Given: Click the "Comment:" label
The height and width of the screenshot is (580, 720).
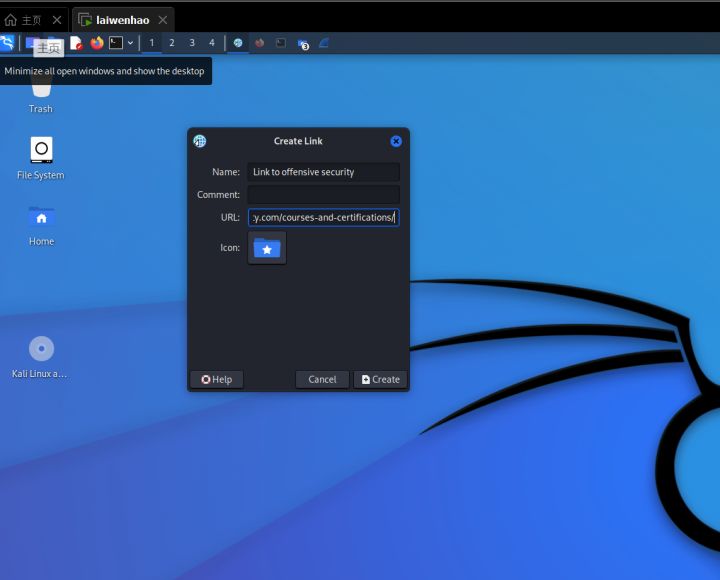Looking at the screenshot, I should 219,195.
